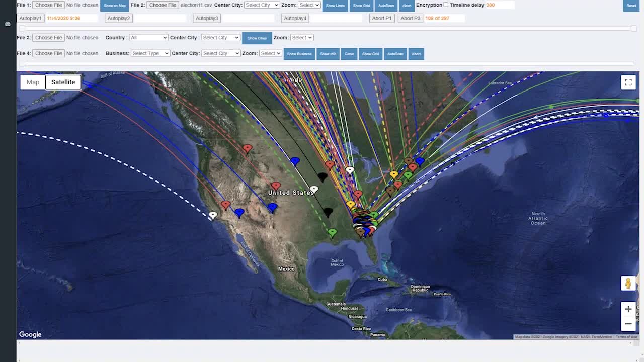Select the yellow marker near Ohio

pos(394,175)
